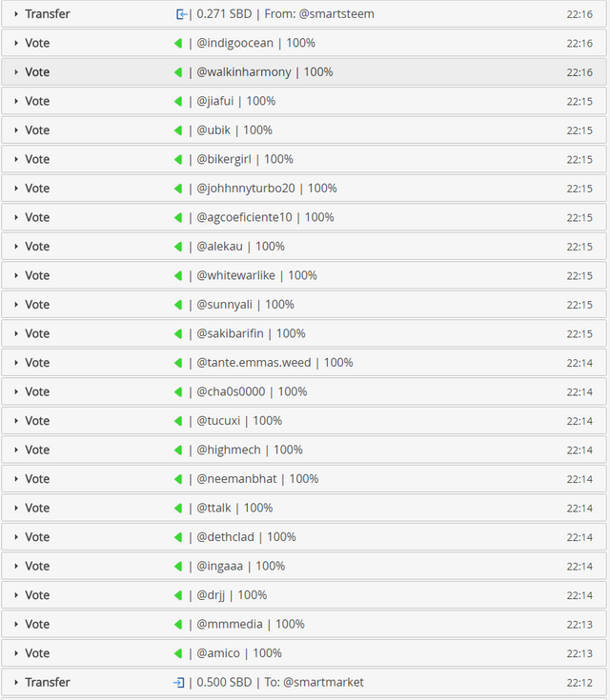Click green vote arrow for @cha0s0000

click(x=178, y=391)
